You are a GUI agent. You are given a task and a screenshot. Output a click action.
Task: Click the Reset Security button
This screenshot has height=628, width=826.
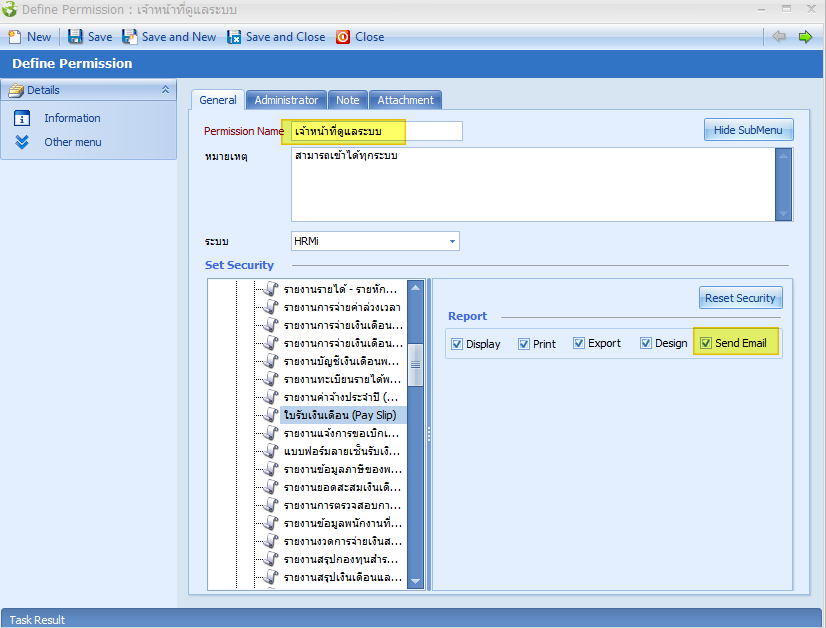click(740, 298)
